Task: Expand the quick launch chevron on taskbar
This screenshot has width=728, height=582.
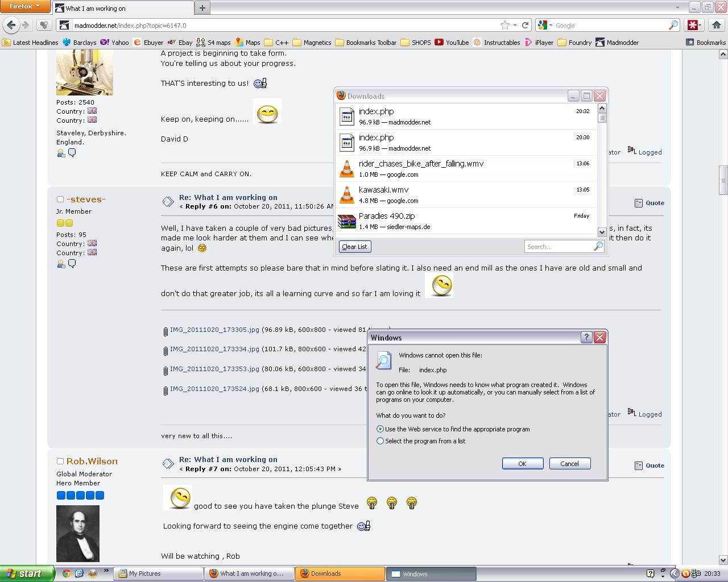Action: (x=106, y=571)
